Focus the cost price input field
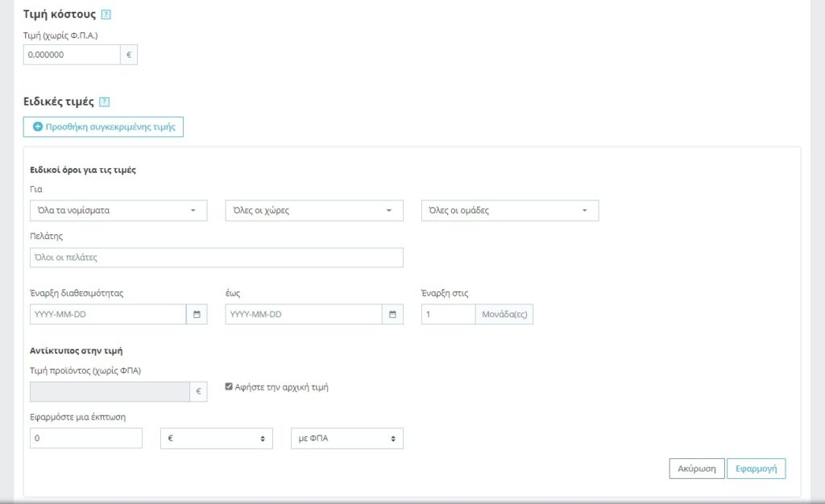This screenshot has width=825, height=504. (x=72, y=55)
